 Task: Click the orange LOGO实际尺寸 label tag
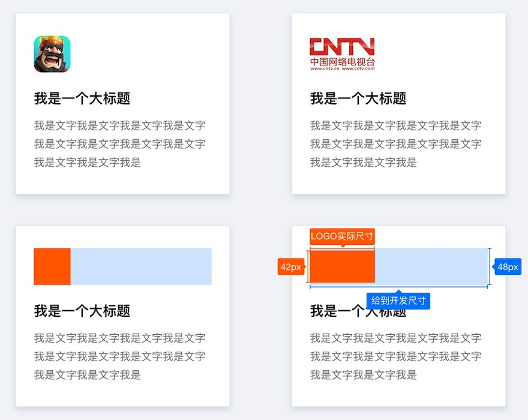(342, 236)
